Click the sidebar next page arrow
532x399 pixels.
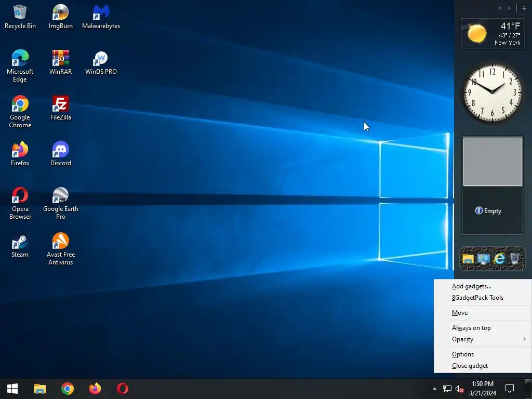[x=509, y=8]
